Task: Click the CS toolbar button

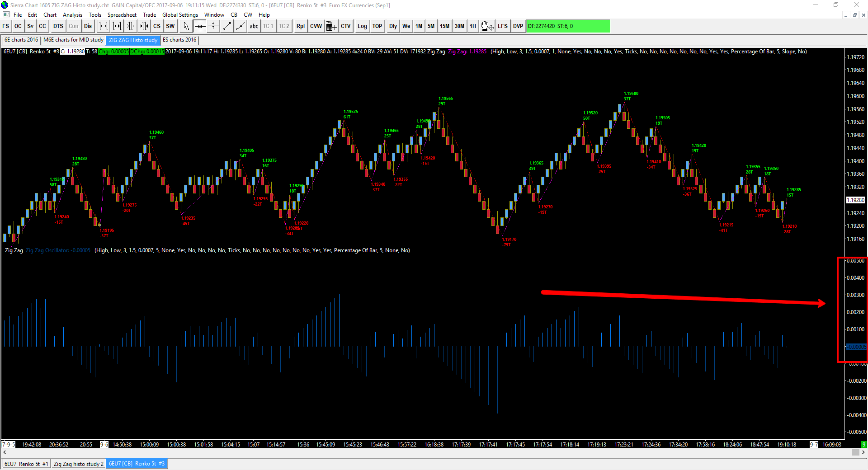Action: click(x=157, y=26)
